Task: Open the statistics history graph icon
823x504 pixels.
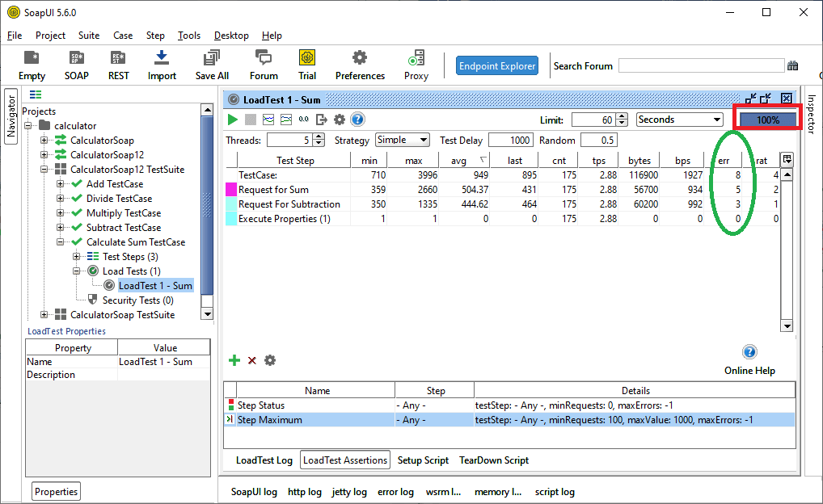Action: (286, 120)
